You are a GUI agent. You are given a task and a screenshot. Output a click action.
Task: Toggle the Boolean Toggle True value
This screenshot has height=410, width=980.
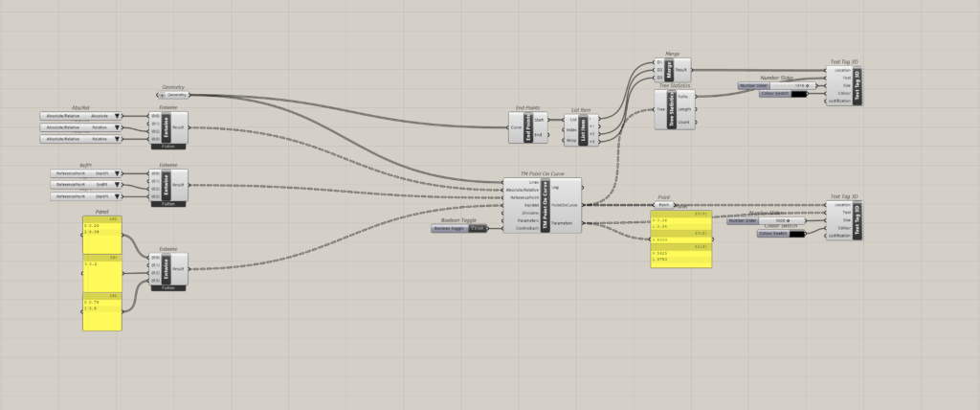[476, 229]
